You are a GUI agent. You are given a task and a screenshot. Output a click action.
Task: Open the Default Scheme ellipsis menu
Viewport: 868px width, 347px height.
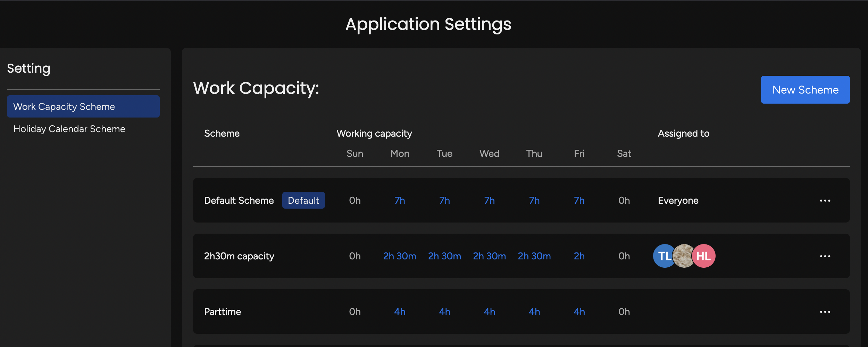pos(825,200)
